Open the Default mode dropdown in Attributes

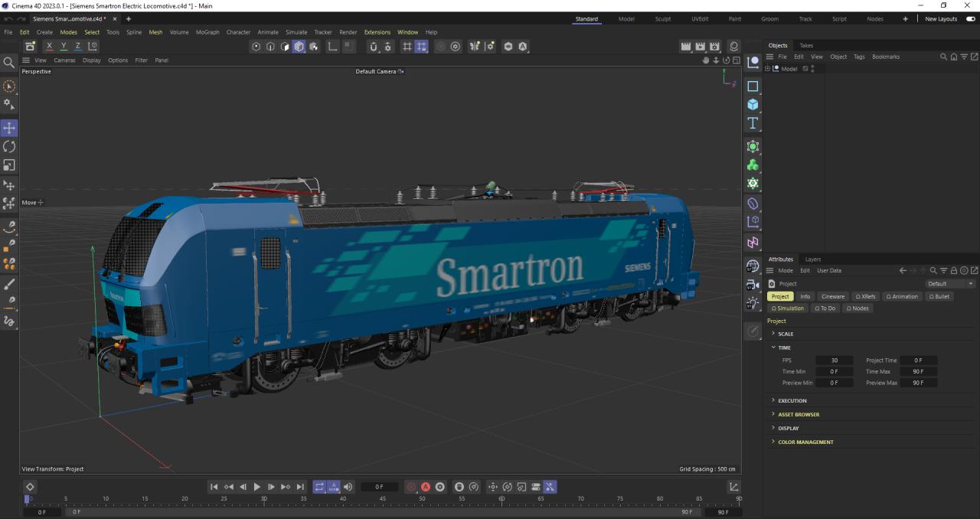950,284
